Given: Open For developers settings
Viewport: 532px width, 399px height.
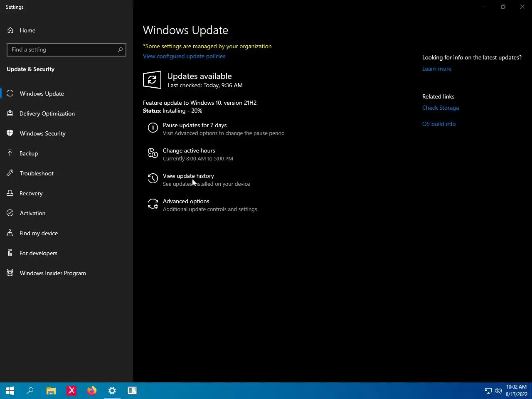Looking at the screenshot, I should click(x=66, y=253).
